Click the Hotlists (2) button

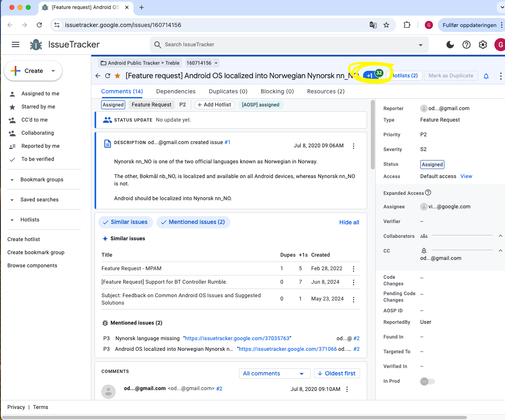point(405,76)
